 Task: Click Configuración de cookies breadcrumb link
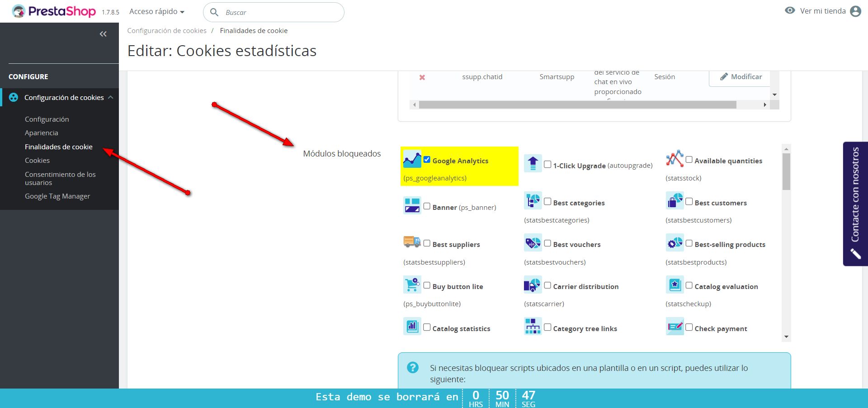(x=167, y=31)
